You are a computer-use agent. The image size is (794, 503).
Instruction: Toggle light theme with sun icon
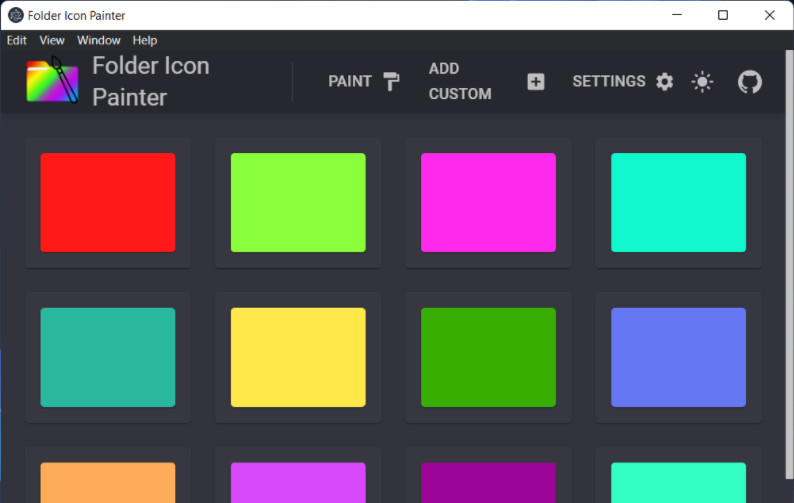pos(702,82)
